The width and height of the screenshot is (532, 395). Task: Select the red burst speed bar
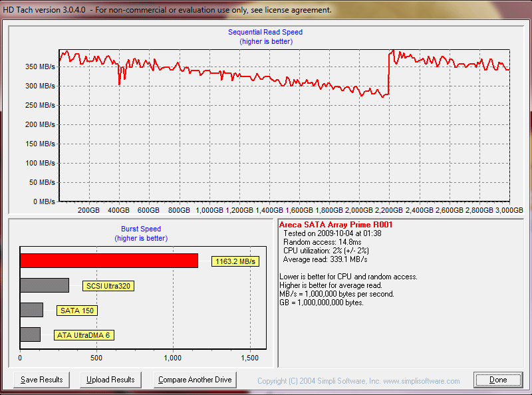click(x=109, y=261)
